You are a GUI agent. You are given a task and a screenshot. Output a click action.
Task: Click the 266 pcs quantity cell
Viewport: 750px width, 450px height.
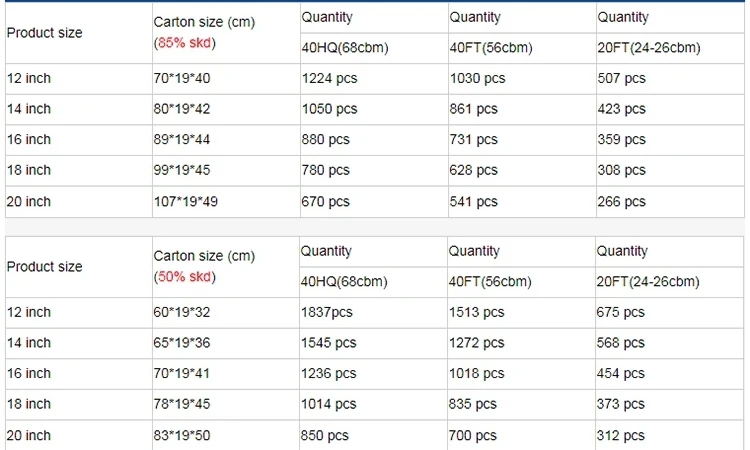(x=621, y=202)
